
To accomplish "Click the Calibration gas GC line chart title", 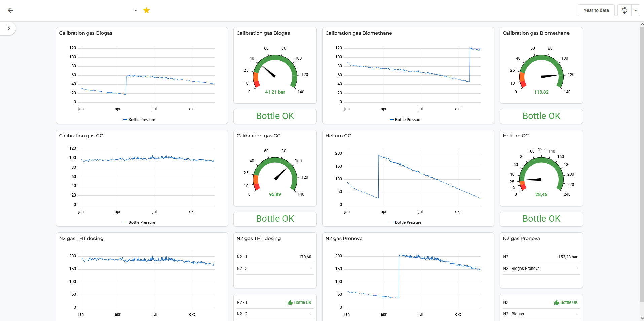I will pyautogui.click(x=81, y=136).
